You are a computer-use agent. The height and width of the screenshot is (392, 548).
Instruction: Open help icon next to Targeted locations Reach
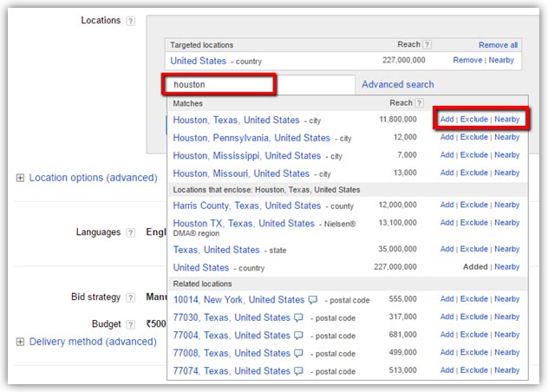point(427,45)
